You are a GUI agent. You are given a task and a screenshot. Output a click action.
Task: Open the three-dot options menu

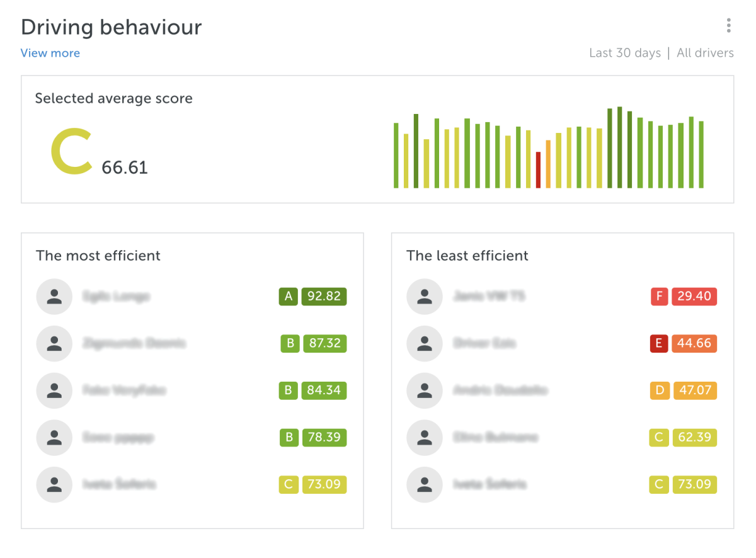tap(728, 25)
